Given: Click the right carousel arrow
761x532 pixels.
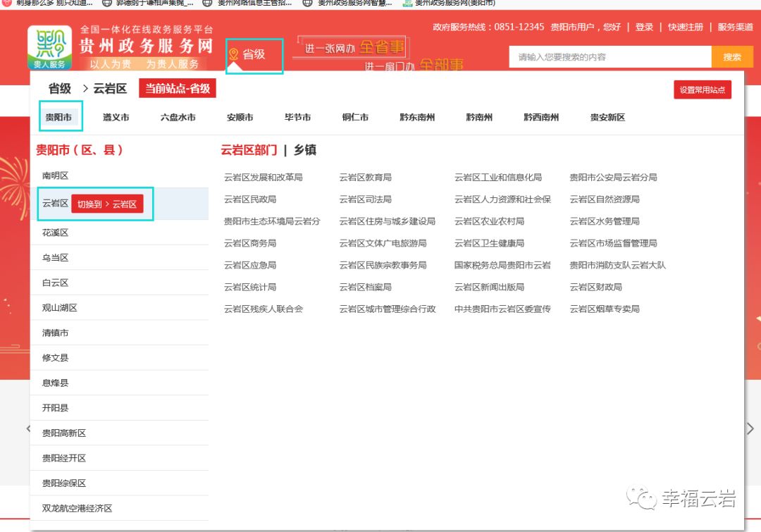Looking at the screenshot, I should 750,428.
